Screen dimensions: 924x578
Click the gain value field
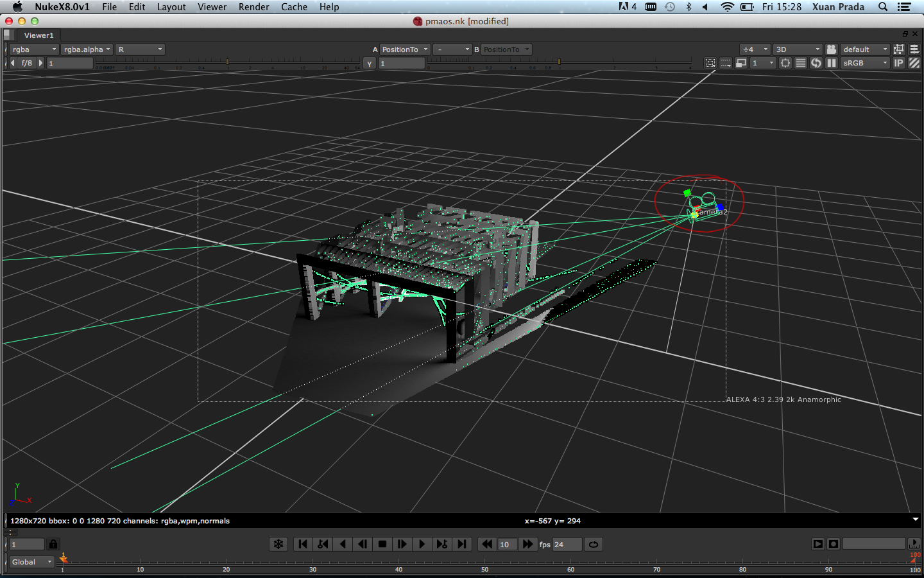(x=70, y=64)
